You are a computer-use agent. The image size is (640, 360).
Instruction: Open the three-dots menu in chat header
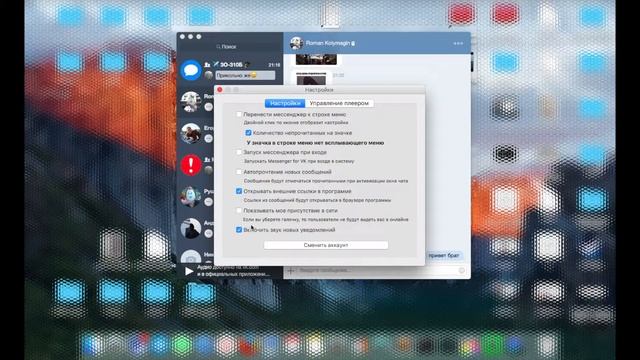(x=458, y=43)
